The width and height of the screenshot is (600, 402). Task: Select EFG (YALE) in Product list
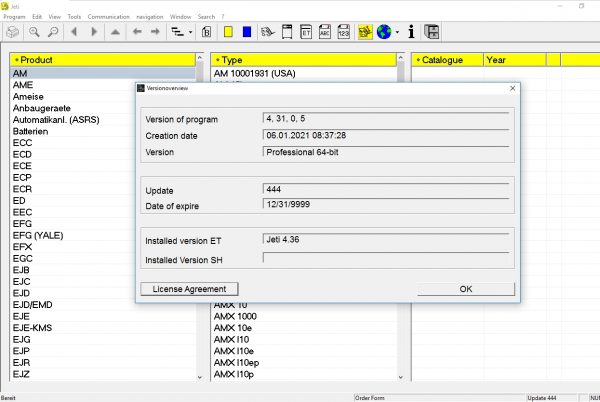[x=38, y=235]
